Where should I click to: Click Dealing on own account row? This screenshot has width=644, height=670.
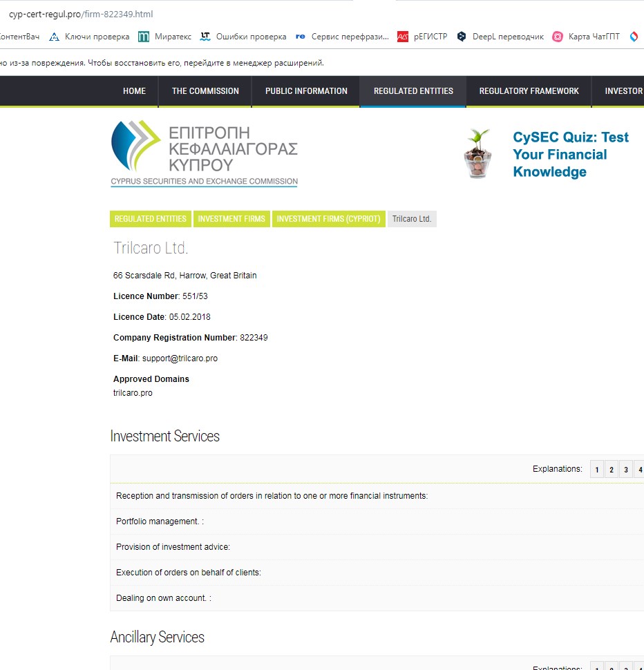pos(377,598)
